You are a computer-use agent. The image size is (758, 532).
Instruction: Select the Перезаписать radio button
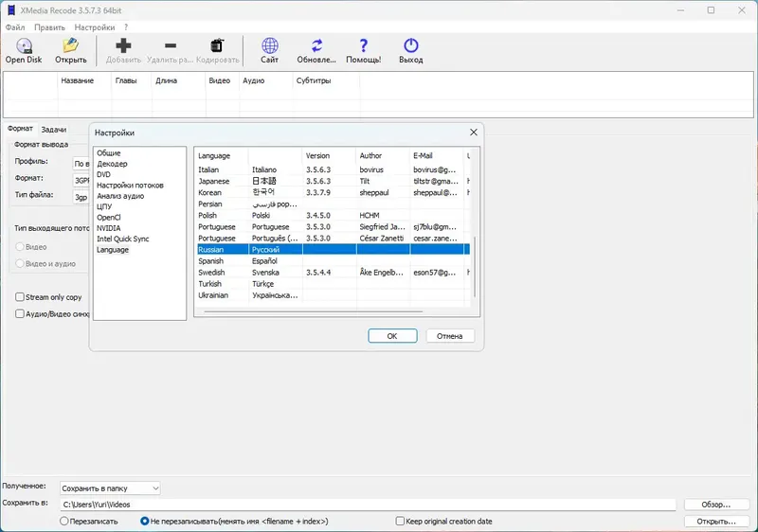click(64, 521)
